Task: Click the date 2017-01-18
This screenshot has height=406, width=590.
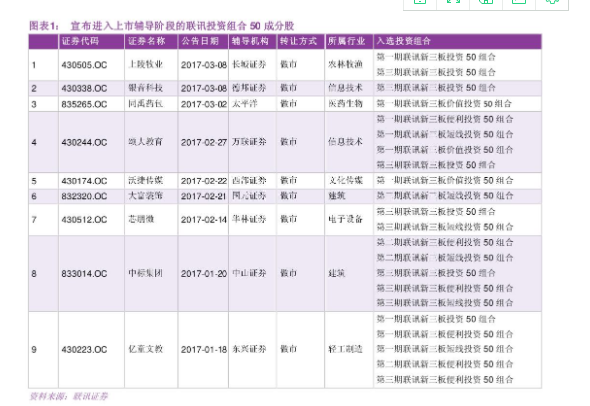Action: 204,350
